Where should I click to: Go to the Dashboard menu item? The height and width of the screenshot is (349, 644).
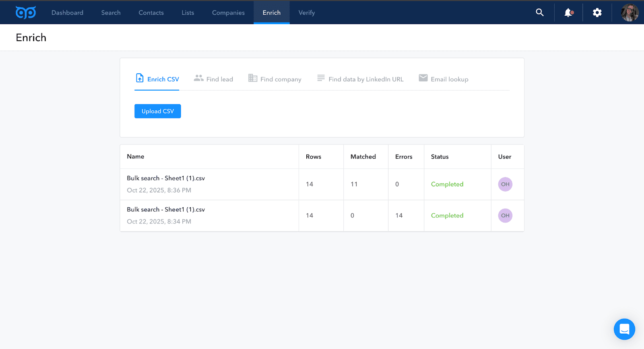click(67, 12)
